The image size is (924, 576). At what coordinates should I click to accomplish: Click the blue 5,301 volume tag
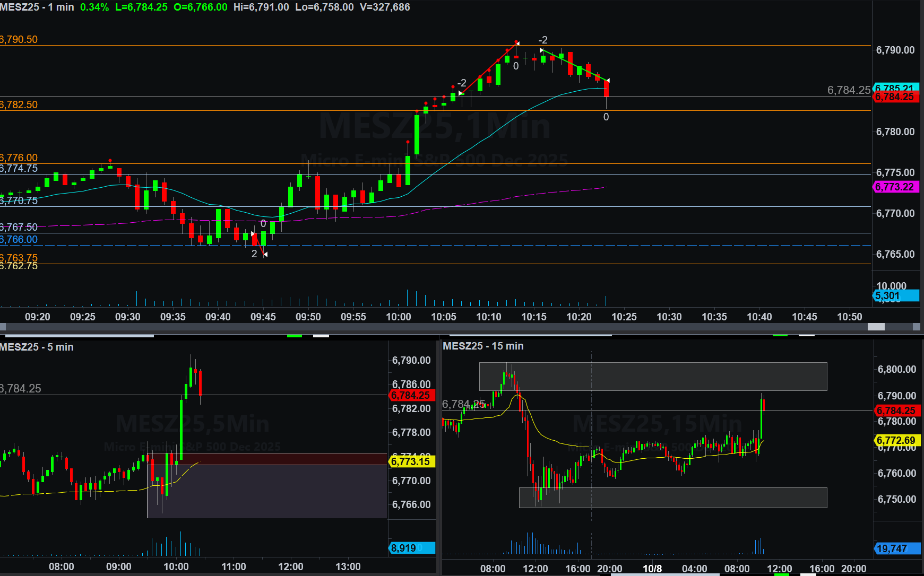click(x=895, y=296)
